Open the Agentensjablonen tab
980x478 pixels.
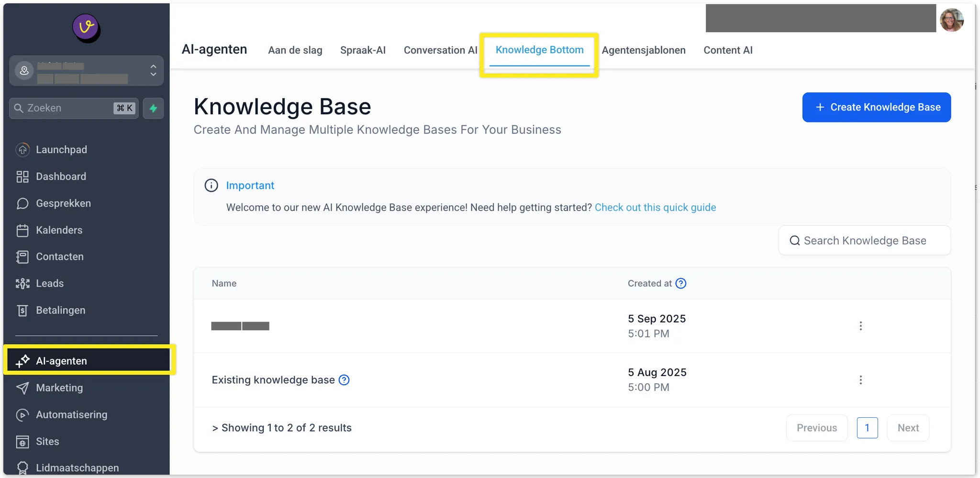point(643,50)
